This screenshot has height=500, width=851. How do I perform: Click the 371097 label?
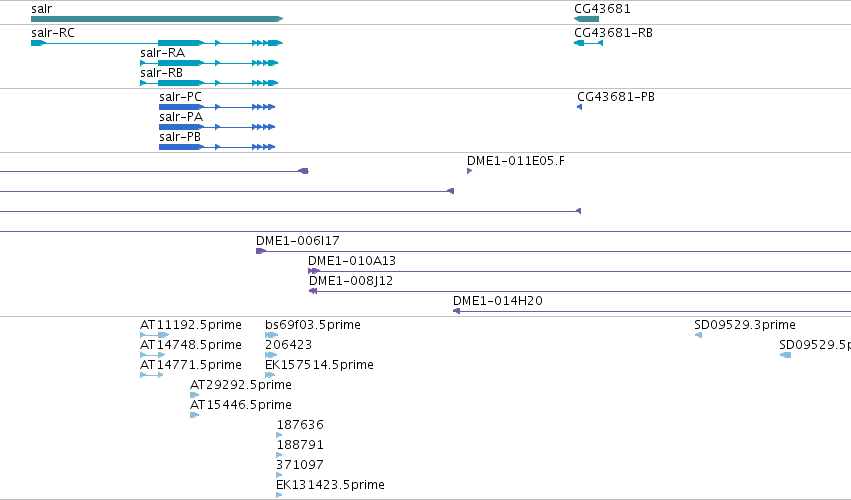click(x=300, y=465)
